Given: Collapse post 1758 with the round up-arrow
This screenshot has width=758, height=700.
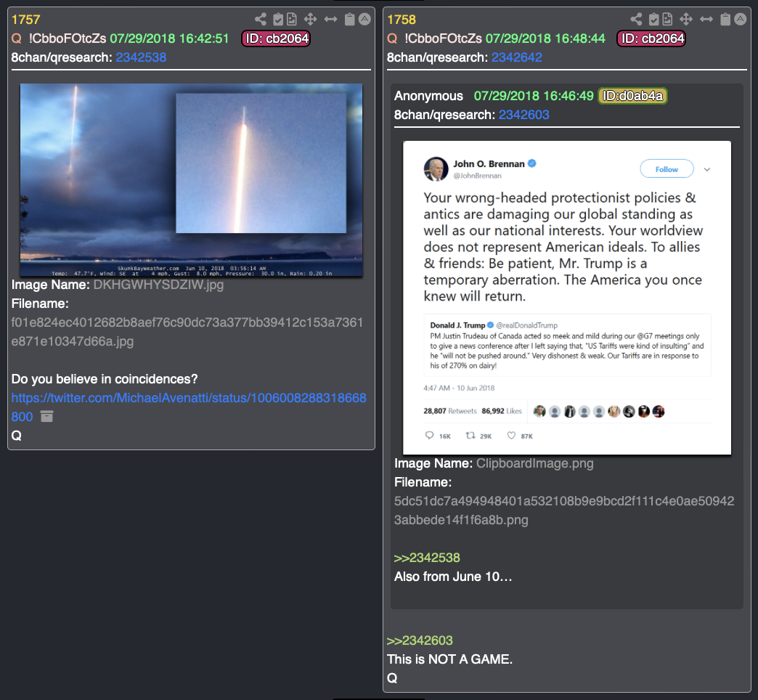Looking at the screenshot, I should point(741,20).
